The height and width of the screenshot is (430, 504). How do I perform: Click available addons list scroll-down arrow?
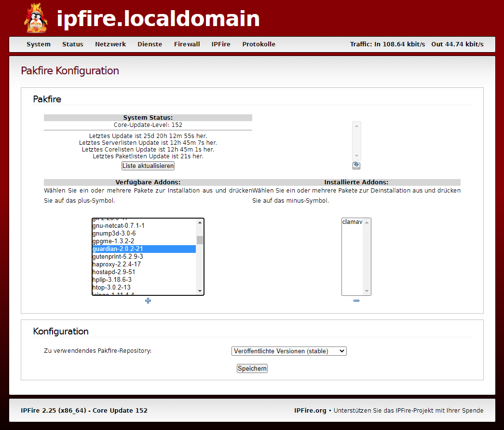click(x=200, y=291)
